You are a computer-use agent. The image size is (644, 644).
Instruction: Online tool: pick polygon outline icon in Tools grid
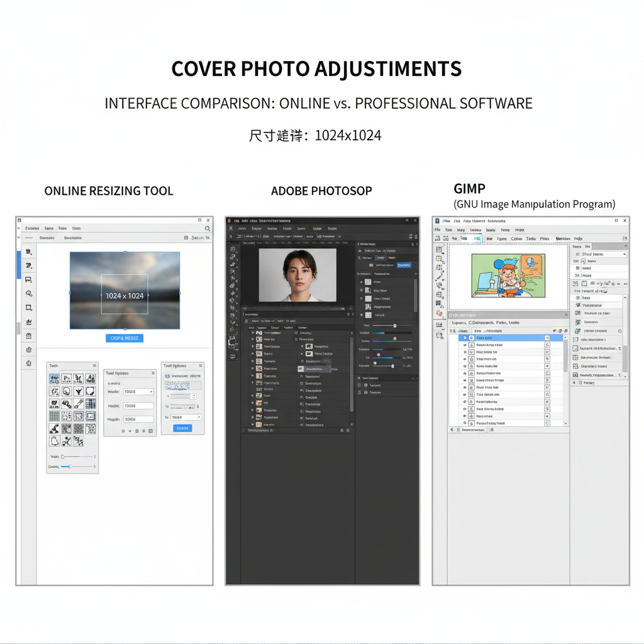tap(54, 441)
